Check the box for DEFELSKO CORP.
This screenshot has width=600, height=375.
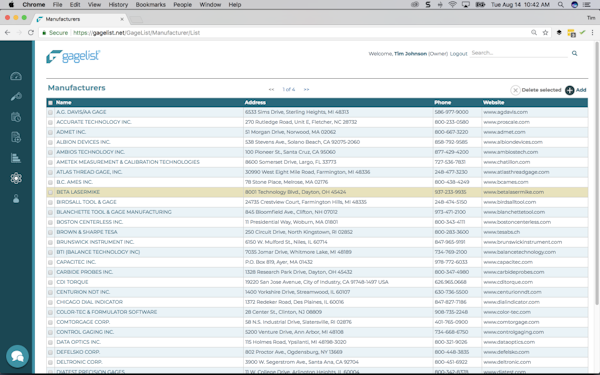click(x=51, y=352)
